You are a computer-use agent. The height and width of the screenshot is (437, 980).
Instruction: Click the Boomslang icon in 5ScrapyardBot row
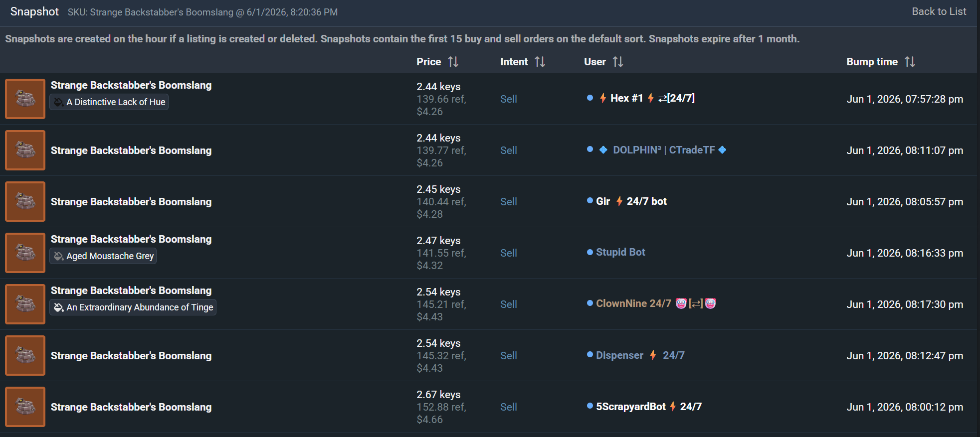tap(25, 407)
